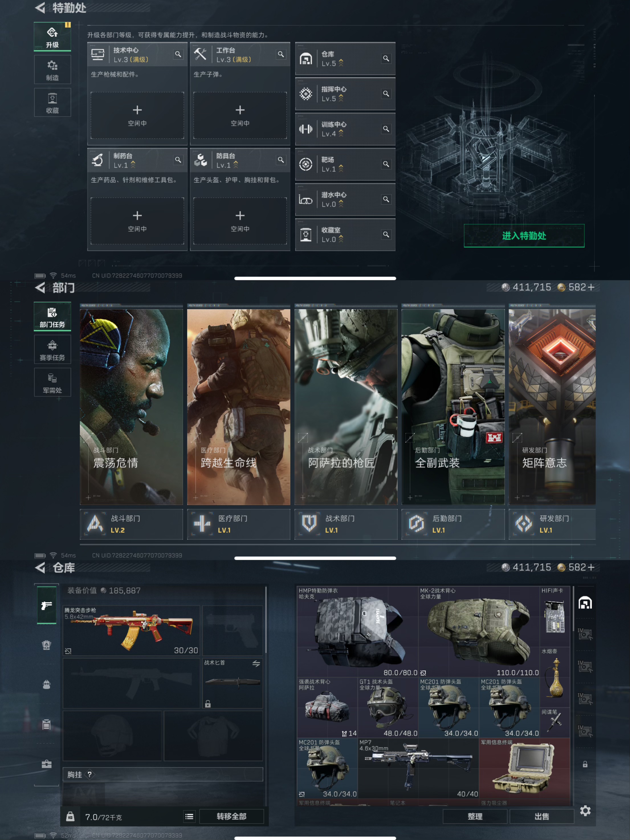Click the swap icon on 战术匕首 slot

click(256, 663)
